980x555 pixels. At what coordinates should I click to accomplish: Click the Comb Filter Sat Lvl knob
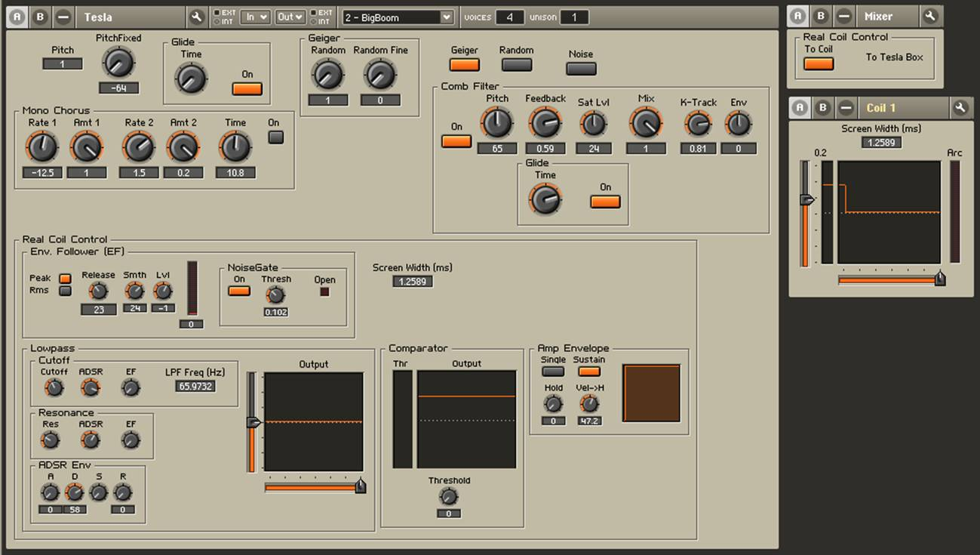[594, 125]
